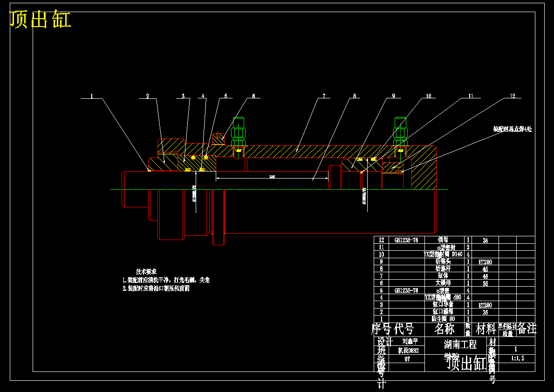The width and height of the screenshot is (554, 392).
Task: Click balloon callout number 12 above drawing
Action: tap(513, 96)
